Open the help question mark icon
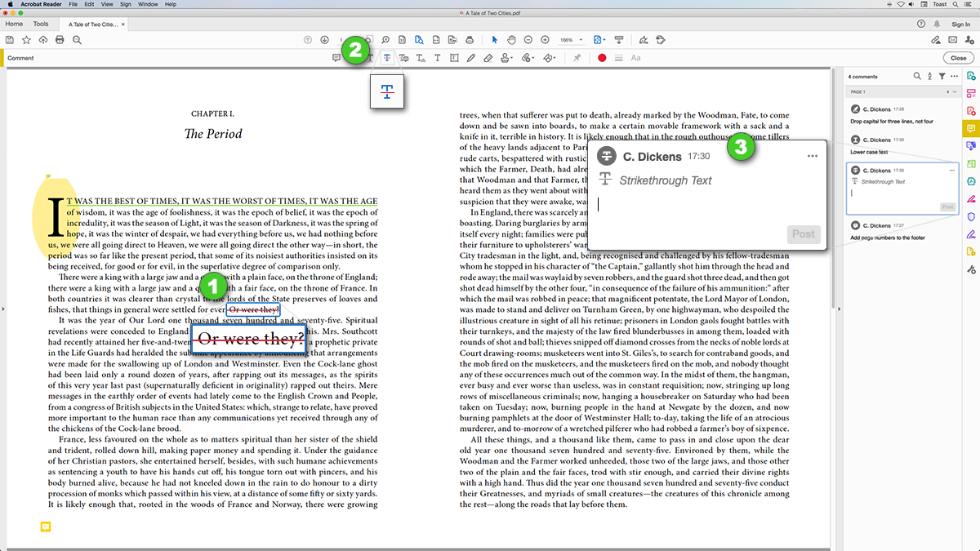The image size is (980, 551). click(920, 24)
